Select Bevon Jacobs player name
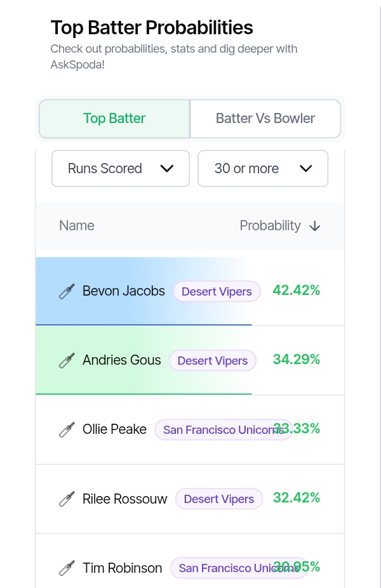The height and width of the screenshot is (588, 381). click(x=123, y=291)
